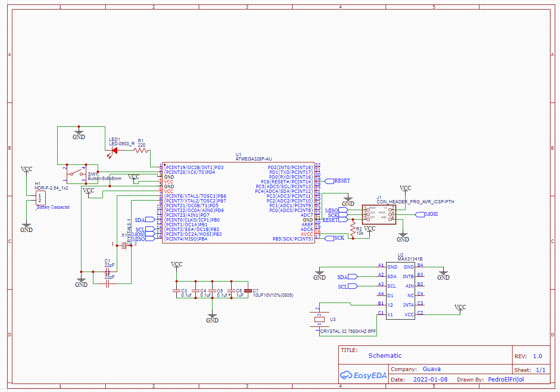Screen dimensions: 560x392
Task: Click the EasyEDA logo in title block
Action: tap(363, 375)
